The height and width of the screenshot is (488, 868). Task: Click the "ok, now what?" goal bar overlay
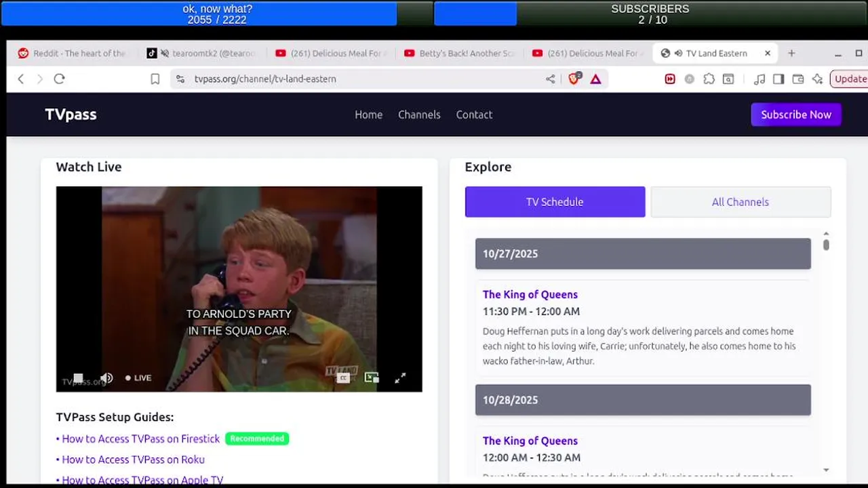coord(217,14)
